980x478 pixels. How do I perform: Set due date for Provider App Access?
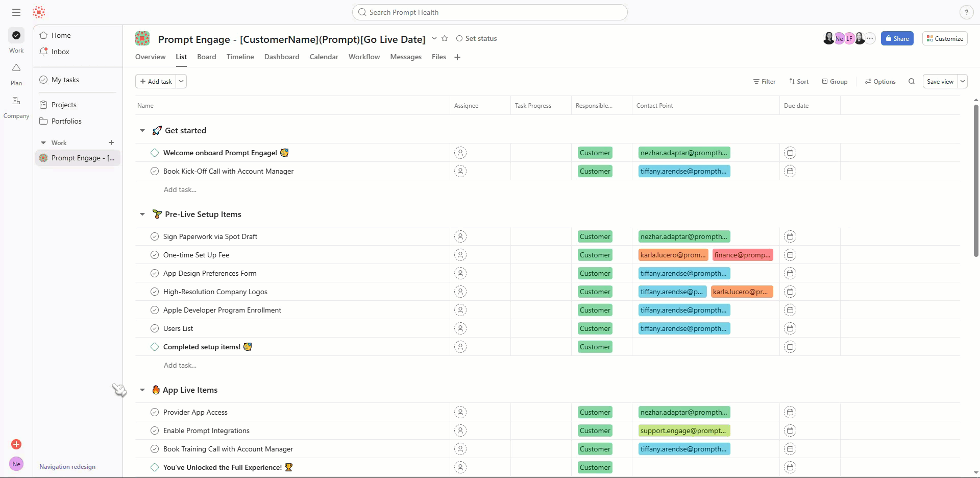[x=790, y=412]
